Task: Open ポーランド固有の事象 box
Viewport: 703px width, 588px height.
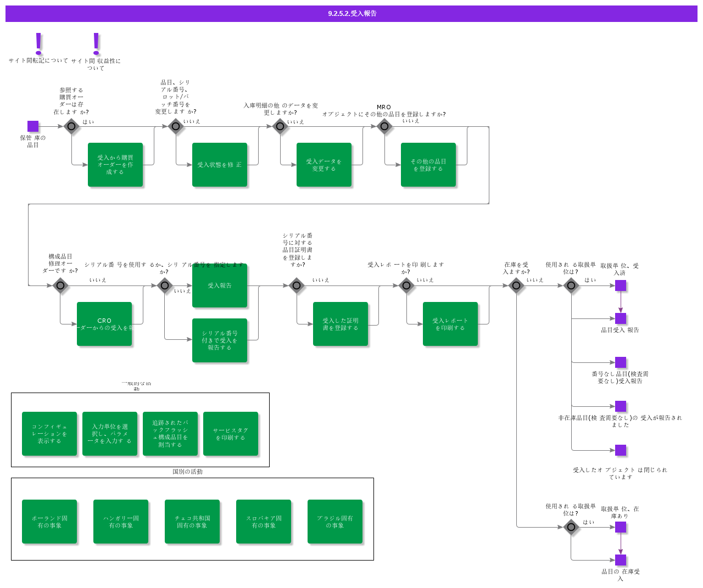Action: pos(49,522)
